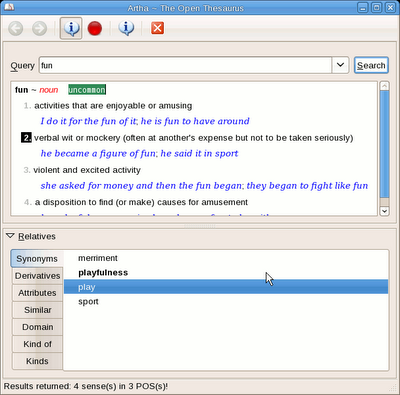Click the highlighted synonym "play"
Viewport: 400px width, 395px height.
point(226,287)
